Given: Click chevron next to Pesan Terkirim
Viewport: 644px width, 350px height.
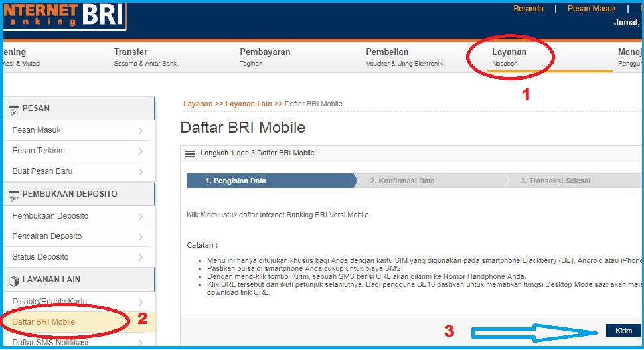Looking at the screenshot, I should tap(141, 151).
